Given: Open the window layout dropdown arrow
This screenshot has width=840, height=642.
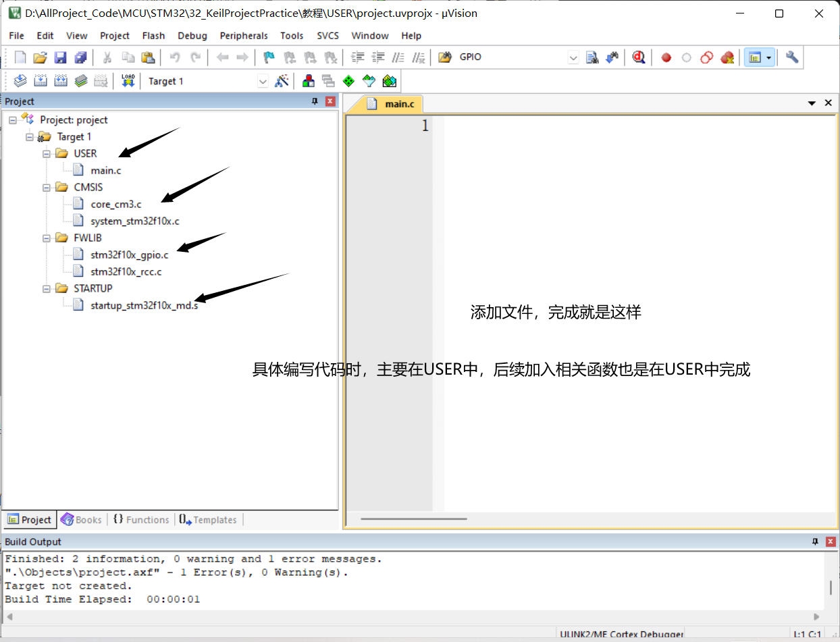Looking at the screenshot, I should 767,57.
